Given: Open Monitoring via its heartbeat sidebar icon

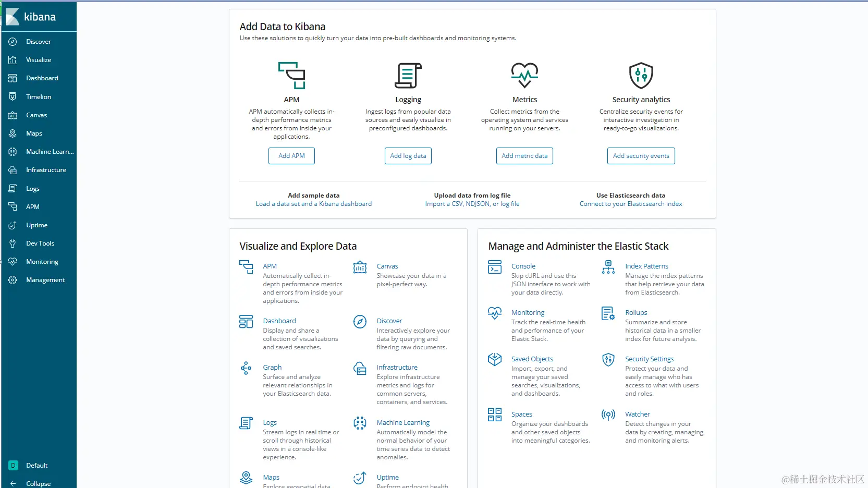Looking at the screenshot, I should 13,262.
